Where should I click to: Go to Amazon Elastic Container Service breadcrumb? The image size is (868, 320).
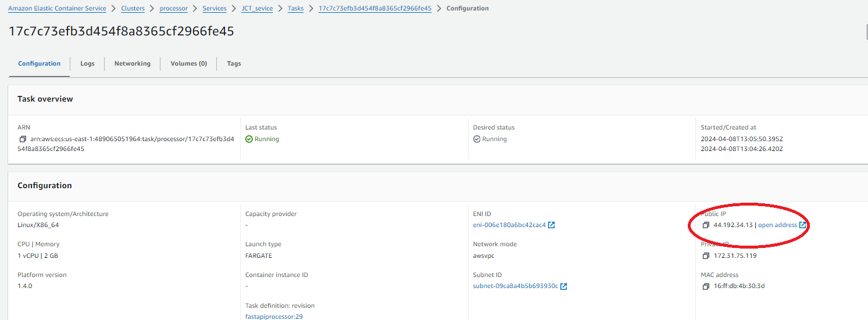[x=57, y=9]
